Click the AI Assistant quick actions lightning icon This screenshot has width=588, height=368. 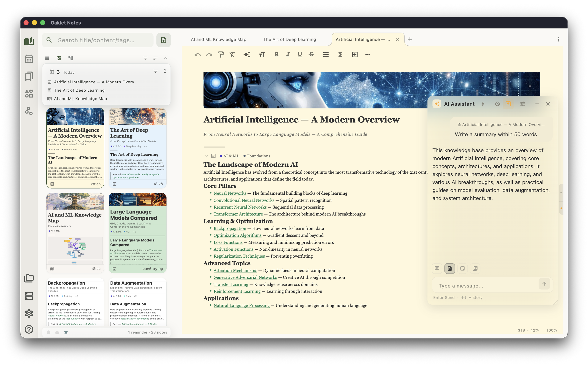tap(483, 104)
